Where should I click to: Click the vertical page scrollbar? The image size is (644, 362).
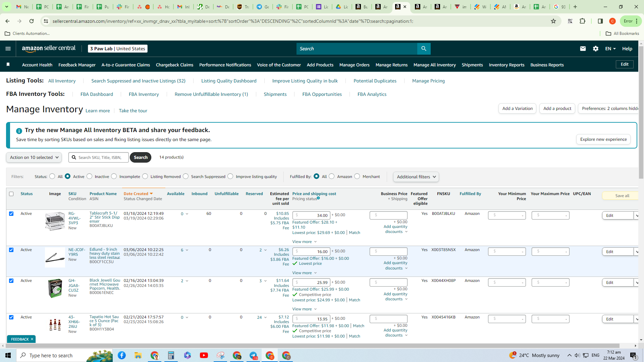pyautogui.click(x=641, y=113)
